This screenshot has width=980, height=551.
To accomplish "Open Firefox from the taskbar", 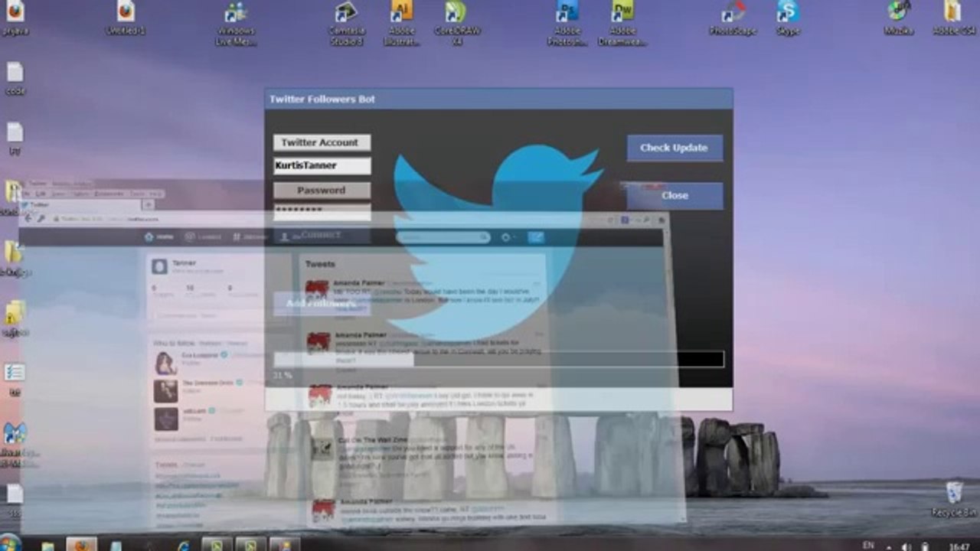I will pos(81,545).
